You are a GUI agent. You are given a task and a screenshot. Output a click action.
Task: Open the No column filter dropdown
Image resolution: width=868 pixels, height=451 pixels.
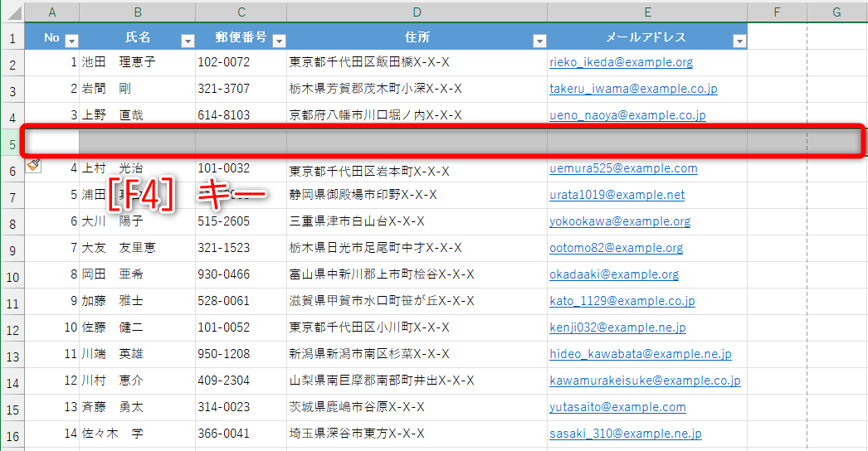click(72, 41)
